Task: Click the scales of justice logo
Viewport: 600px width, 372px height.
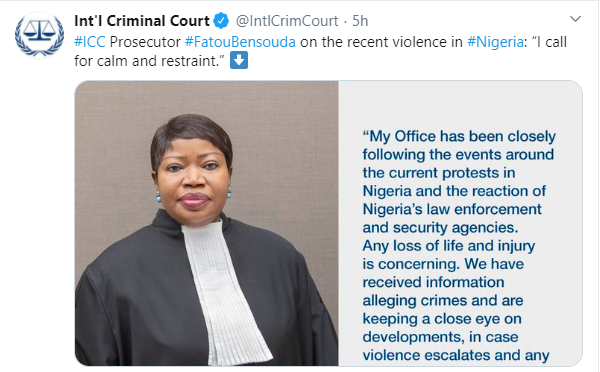Action: click(x=39, y=31)
